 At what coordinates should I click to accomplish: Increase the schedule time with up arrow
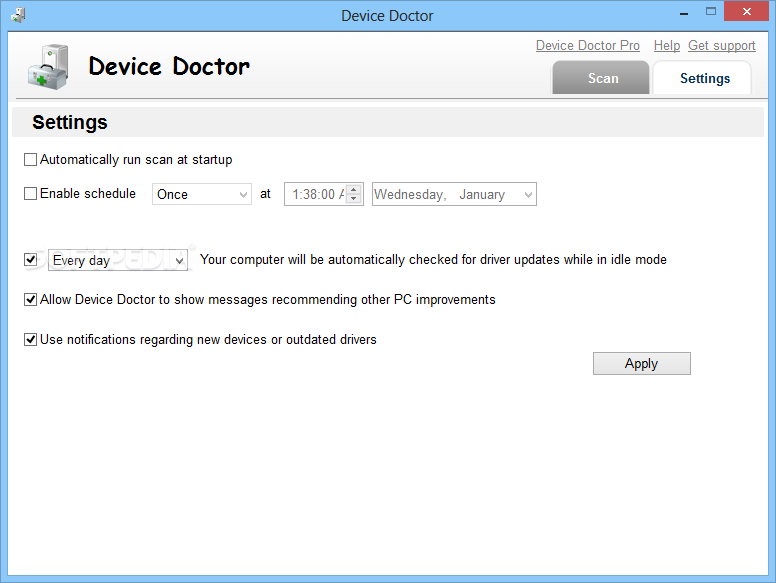pos(353,189)
